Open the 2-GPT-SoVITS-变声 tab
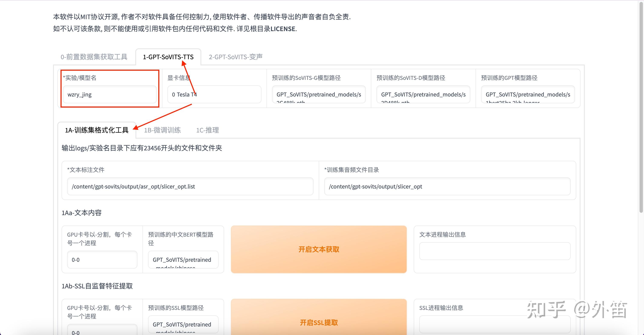The image size is (644, 335). (235, 57)
